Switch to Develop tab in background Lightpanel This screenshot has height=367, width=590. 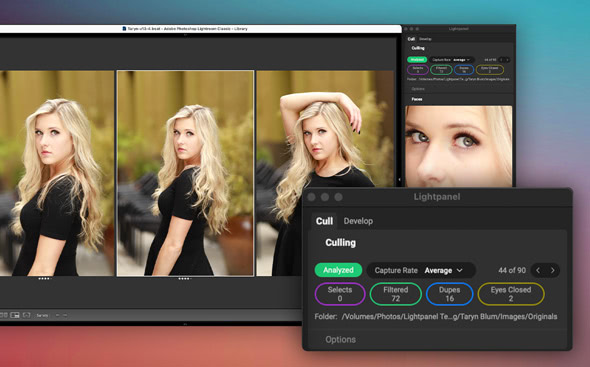425,39
